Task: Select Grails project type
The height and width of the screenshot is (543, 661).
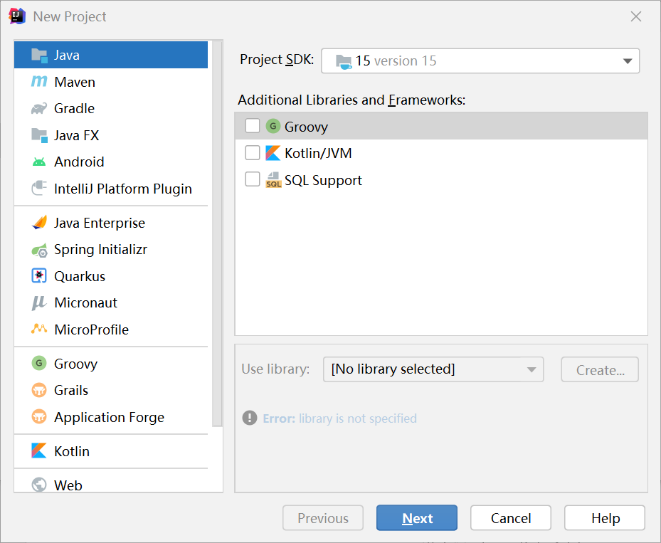Action: [x=111, y=390]
